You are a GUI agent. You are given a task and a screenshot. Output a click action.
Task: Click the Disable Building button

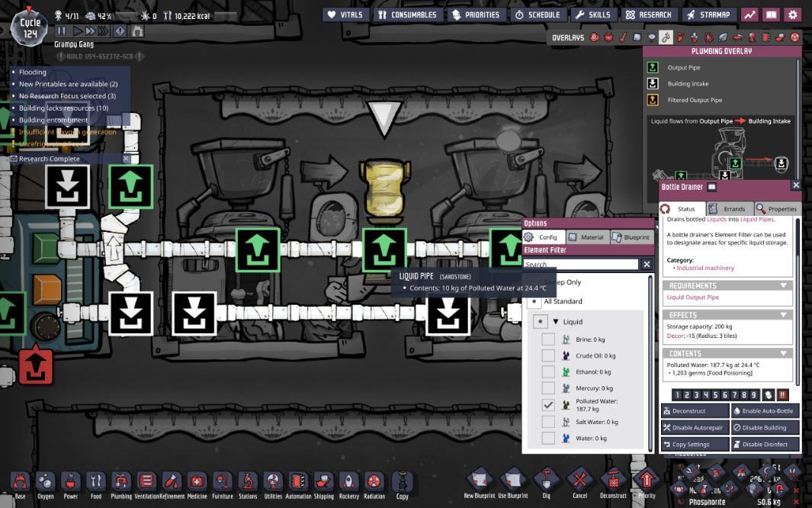pos(765,427)
